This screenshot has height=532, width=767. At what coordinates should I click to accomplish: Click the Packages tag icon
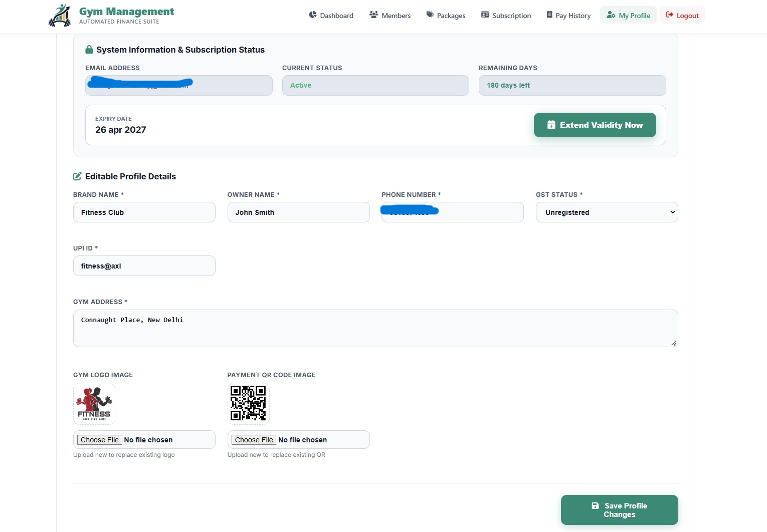pyautogui.click(x=430, y=15)
